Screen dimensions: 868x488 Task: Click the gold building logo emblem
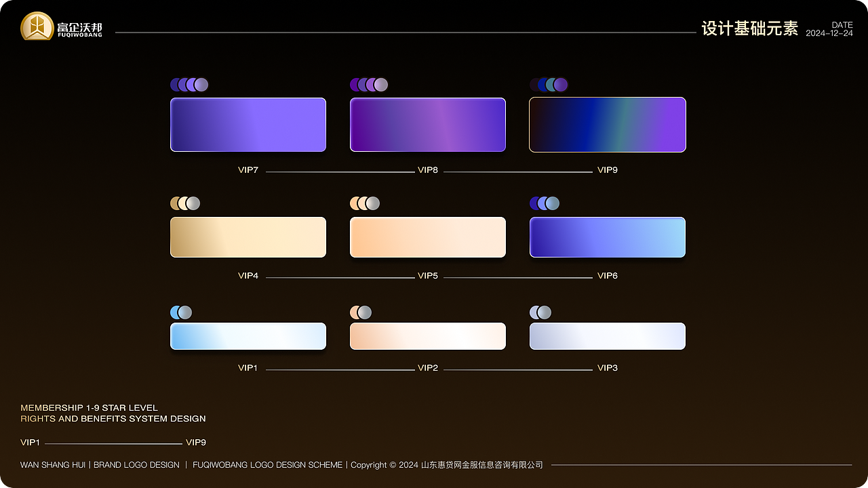pos(37,26)
